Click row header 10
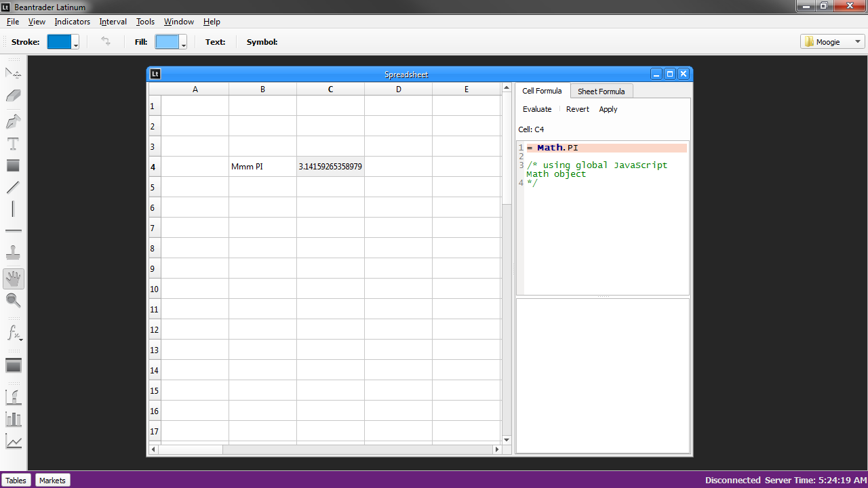The image size is (868, 488). coord(155,289)
